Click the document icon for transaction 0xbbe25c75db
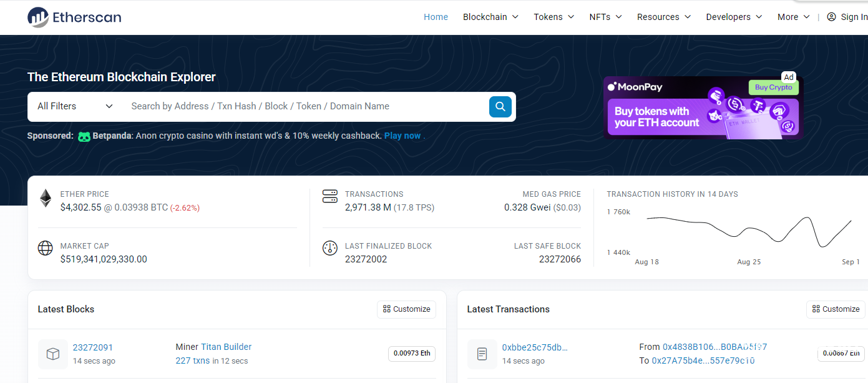 482,354
